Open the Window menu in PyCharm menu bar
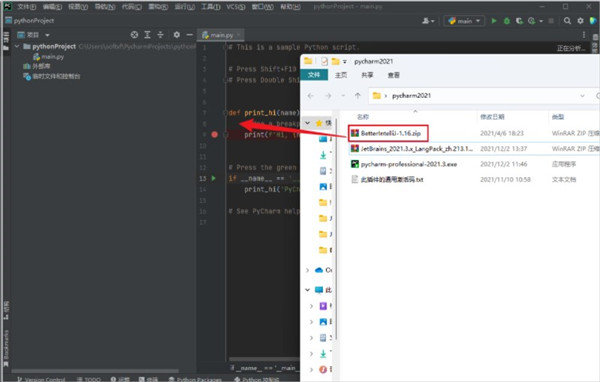Image resolution: width=600 pixels, height=382 pixels. (x=262, y=7)
